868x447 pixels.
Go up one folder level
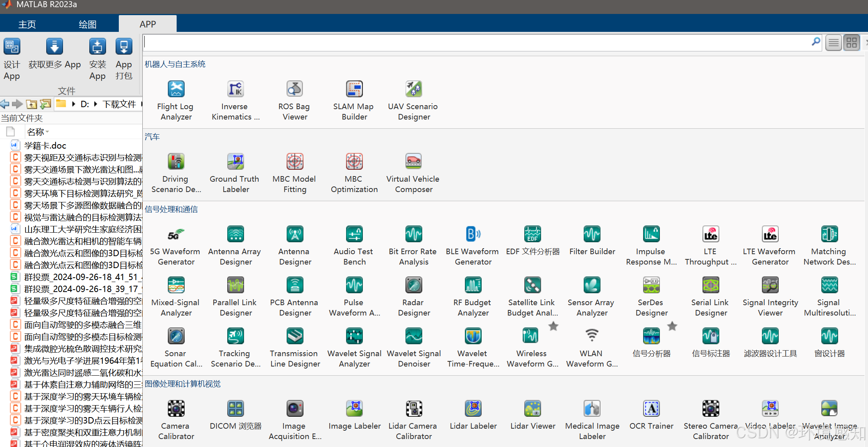point(31,104)
